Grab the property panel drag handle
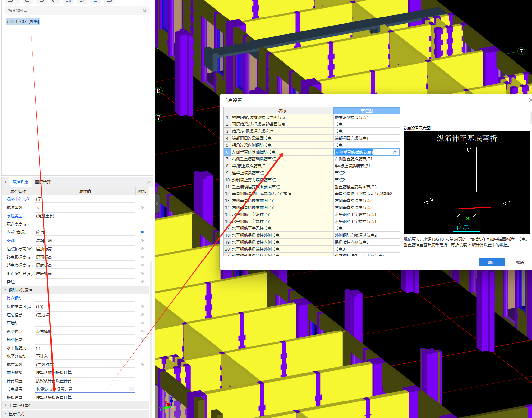This screenshot has width=532, height=418. click(5, 182)
